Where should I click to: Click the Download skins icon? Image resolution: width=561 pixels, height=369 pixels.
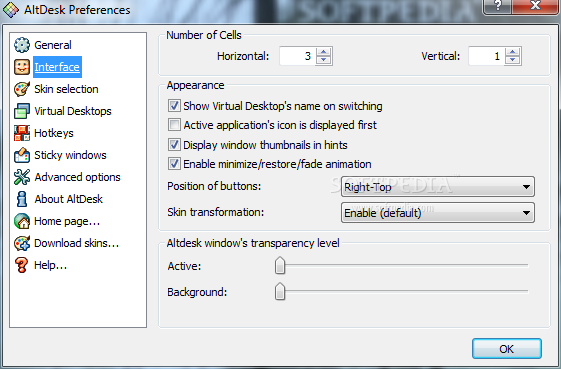[x=22, y=243]
